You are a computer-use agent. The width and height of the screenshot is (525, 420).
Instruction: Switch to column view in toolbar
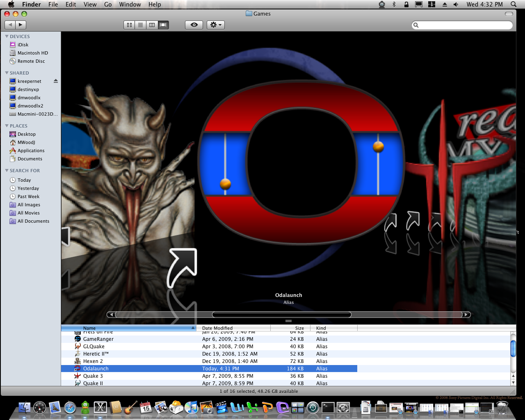tap(152, 25)
